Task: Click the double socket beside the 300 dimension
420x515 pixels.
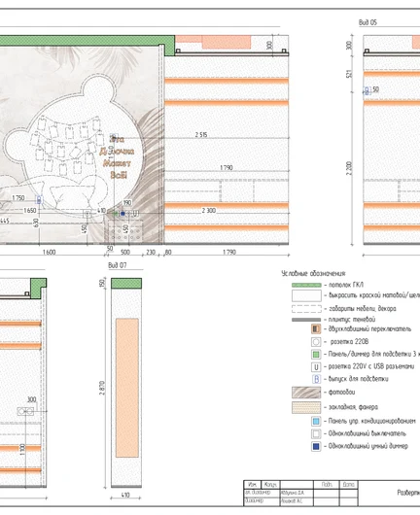Action: (x=25, y=411)
